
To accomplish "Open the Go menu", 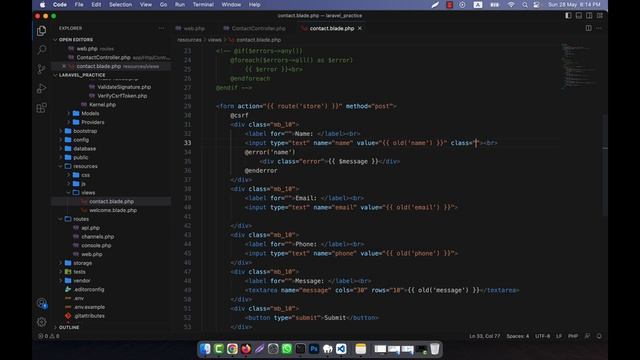I will pos(163,5).
